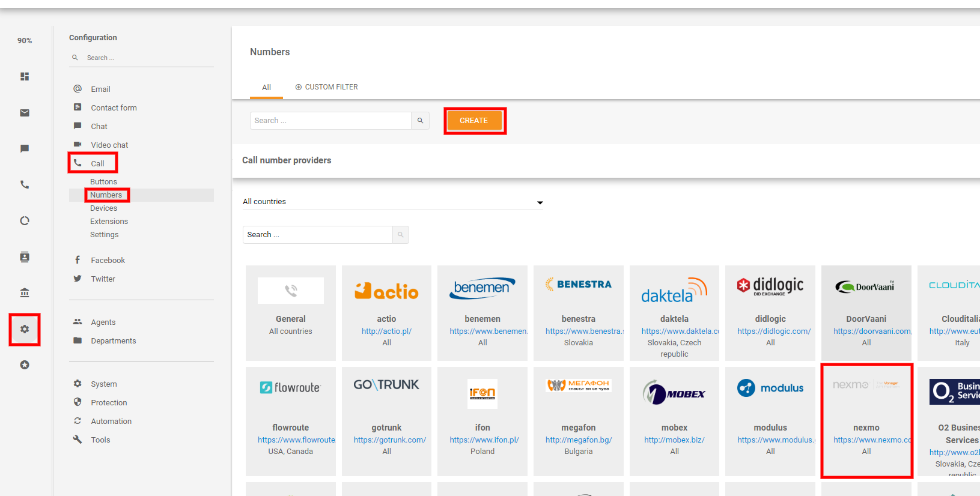Image resolution: width=980 pixels, height=496 pixels.
Task: Select the O2 Business Services logo
Action: [x=955, y=392]
